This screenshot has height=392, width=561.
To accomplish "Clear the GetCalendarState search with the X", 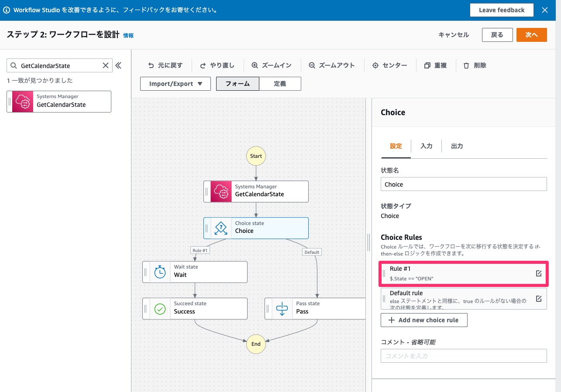I will 105,65.
